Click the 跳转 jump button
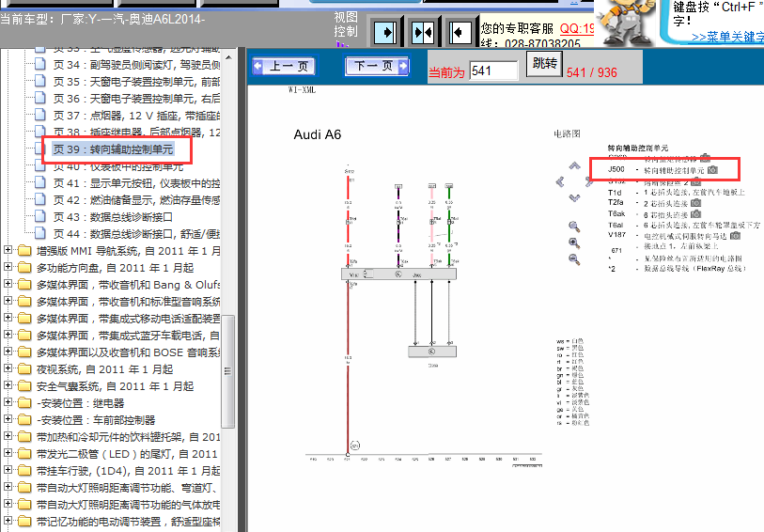Viewport: 764px width, 532px height. [x=545, y=63]
